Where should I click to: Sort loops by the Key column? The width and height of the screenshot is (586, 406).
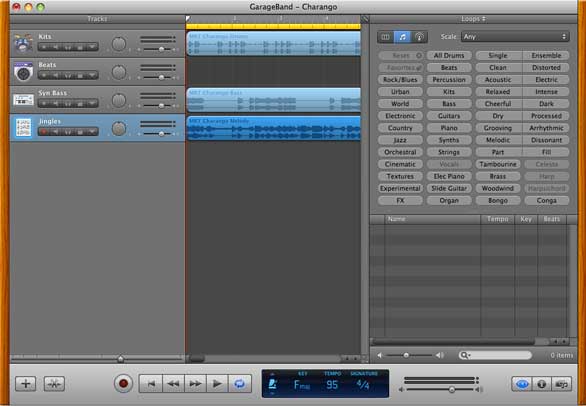tap(526, 219)
